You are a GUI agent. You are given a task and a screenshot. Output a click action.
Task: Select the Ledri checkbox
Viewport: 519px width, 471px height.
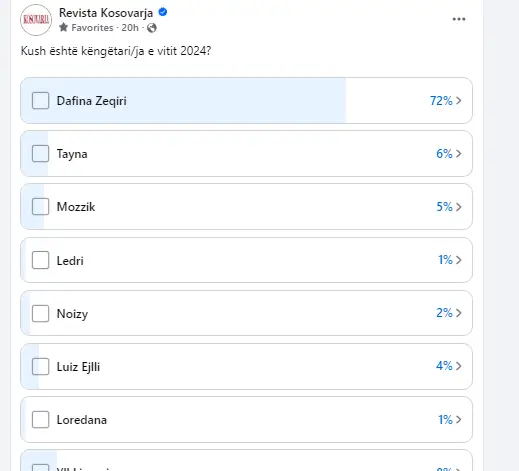pyautogui.click(x=40, y=260)
